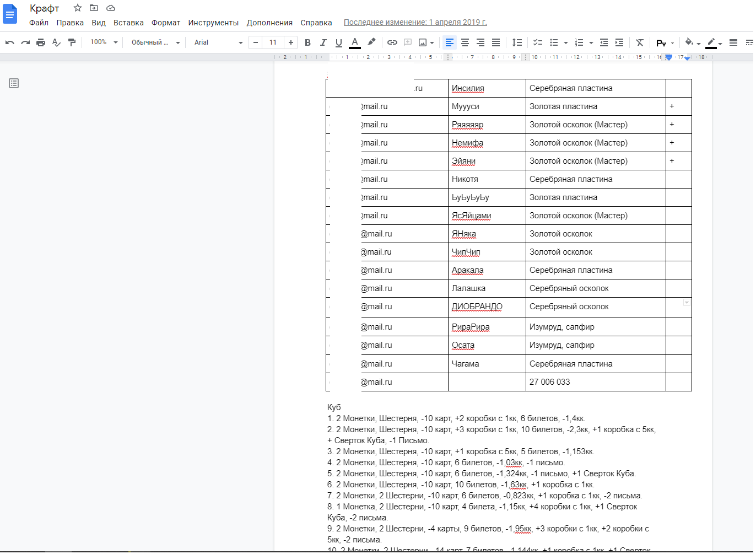Open the Вставка menu
756x554 pixels.
coord(128,23)
